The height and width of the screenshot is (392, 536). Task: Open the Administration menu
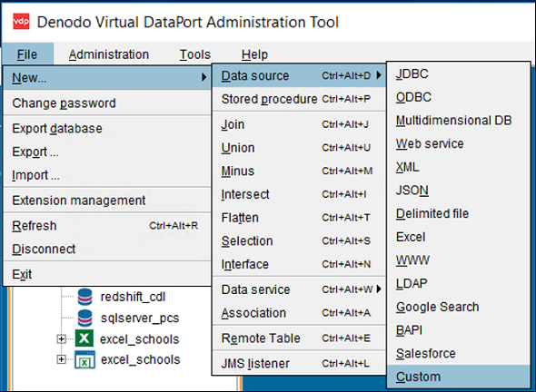point(109,54)
